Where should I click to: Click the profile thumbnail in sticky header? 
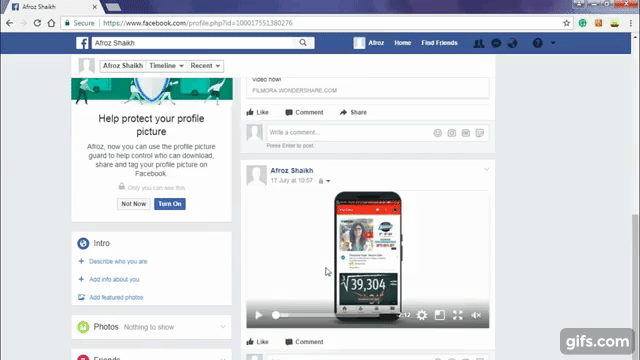point(87,66)
